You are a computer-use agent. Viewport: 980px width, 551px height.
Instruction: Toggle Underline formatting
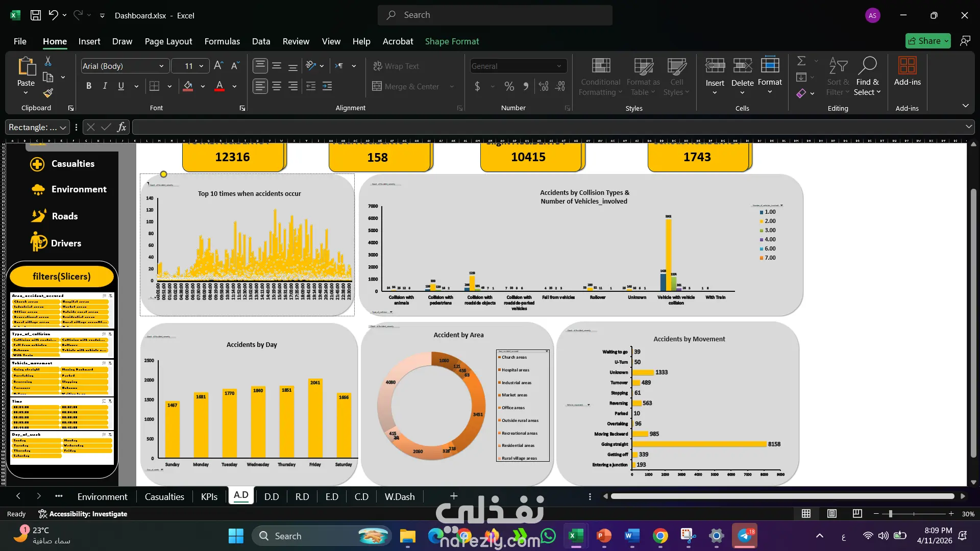tap(121, 86)
